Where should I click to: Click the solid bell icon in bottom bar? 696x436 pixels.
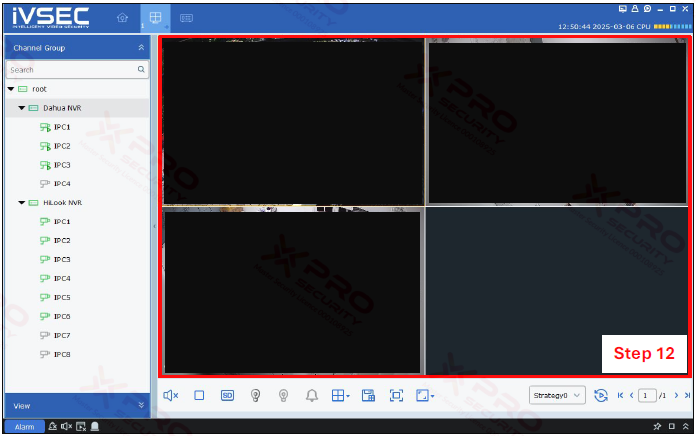click(95, 426)
